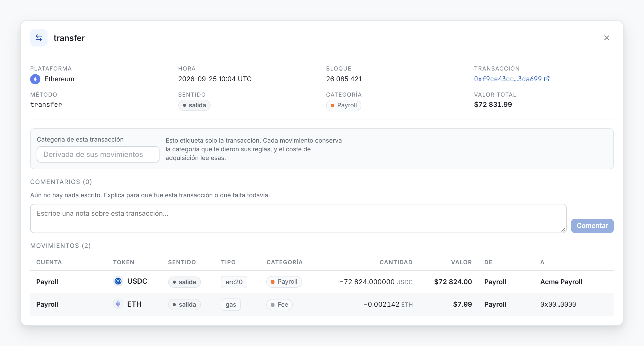Open the transaction category dropdown
The height and width of the screenshot is (346, 644).
pos(98,154)
